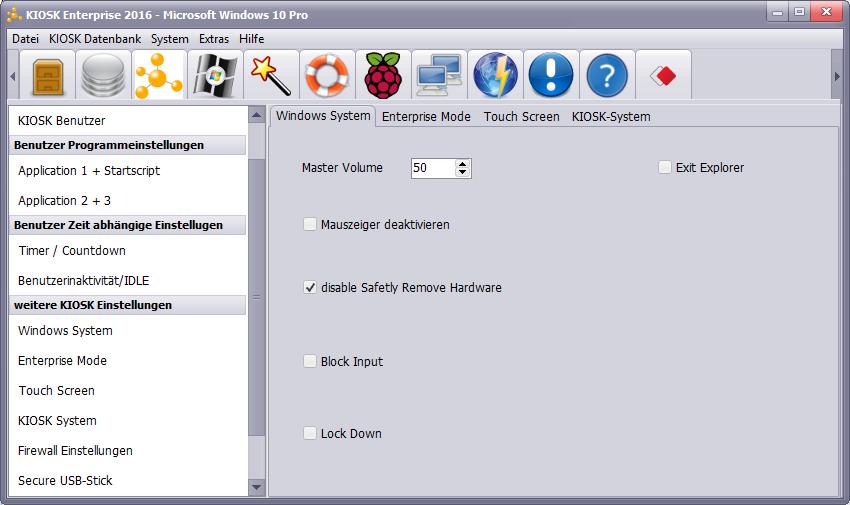Viewport: 850px width, 505px height.
Task: Enable the Block Input checkbox
Action: coord(310,361)
